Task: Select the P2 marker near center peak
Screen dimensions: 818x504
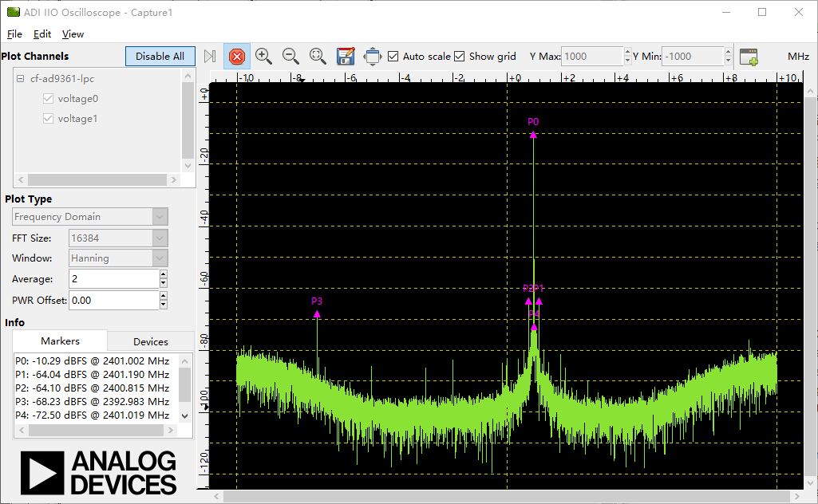Action: pyautogui.click(x=528, y=301)
